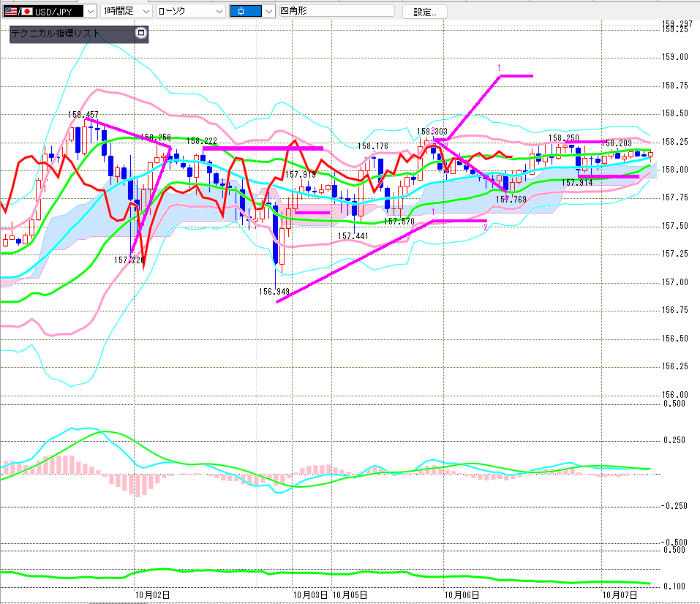Click the 158.176 price label
Image resolution: width=700 pixels, height=604 pixels.
click(373, 146)
